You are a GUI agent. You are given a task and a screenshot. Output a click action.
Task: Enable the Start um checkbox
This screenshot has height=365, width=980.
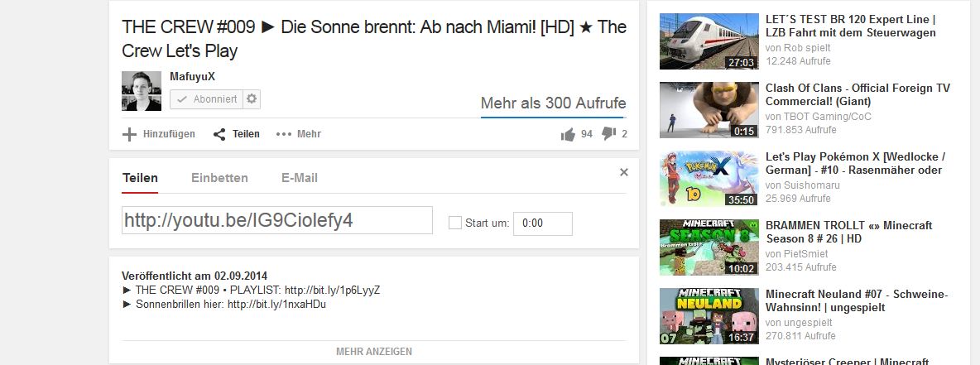coord(455,223)
